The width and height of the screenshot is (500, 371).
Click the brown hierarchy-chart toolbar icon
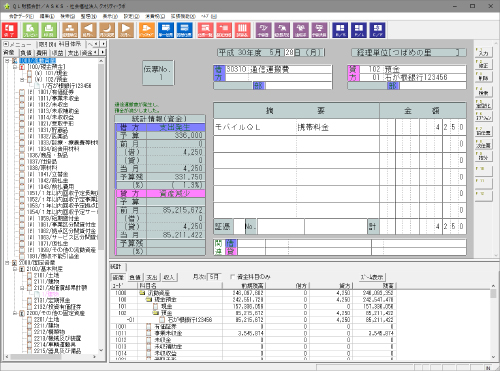[x=70, y=30]
